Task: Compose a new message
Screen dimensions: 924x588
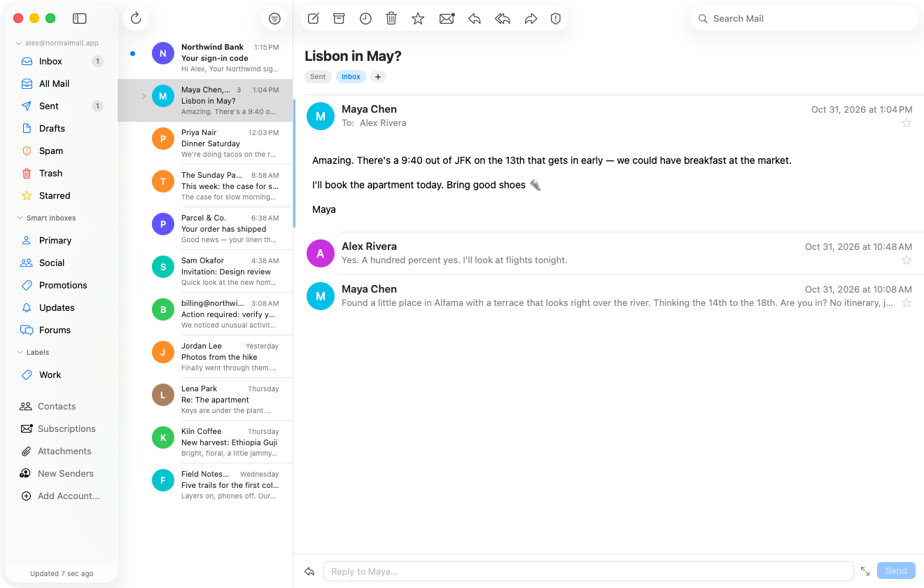Action: point(313,19)
